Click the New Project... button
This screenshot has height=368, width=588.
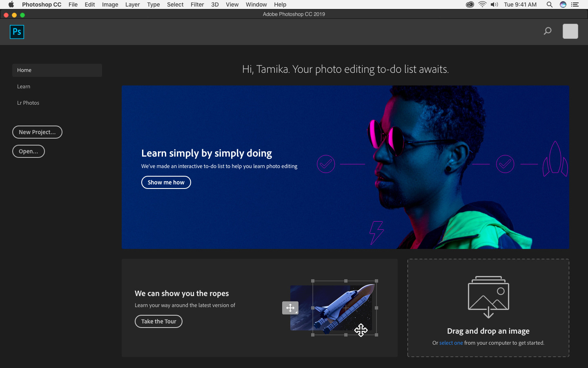tap(37, 132)
